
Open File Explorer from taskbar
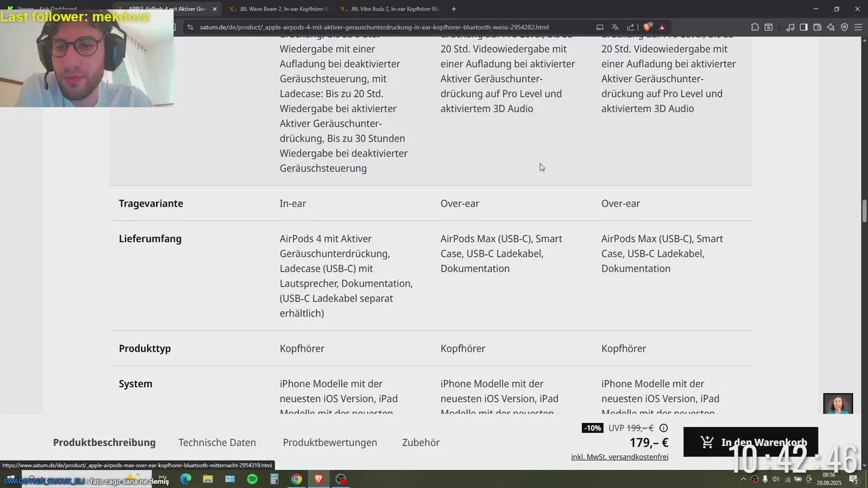click(208, 479)
